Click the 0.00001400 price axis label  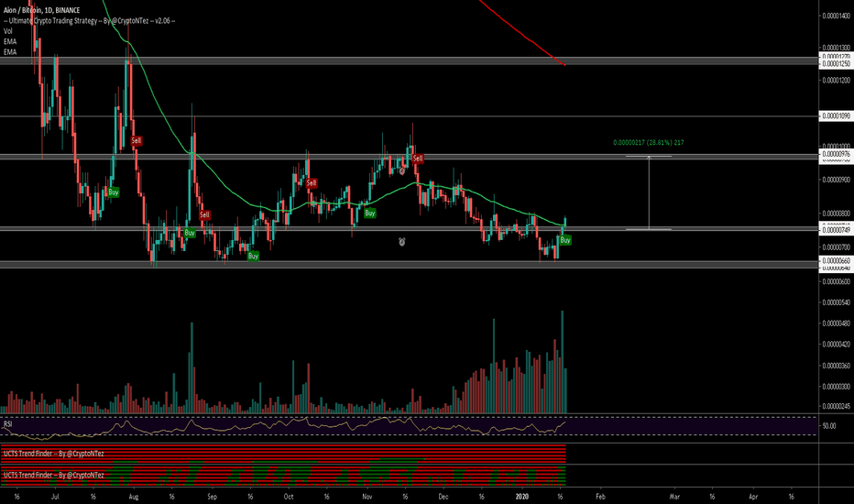tap(836, 16)
